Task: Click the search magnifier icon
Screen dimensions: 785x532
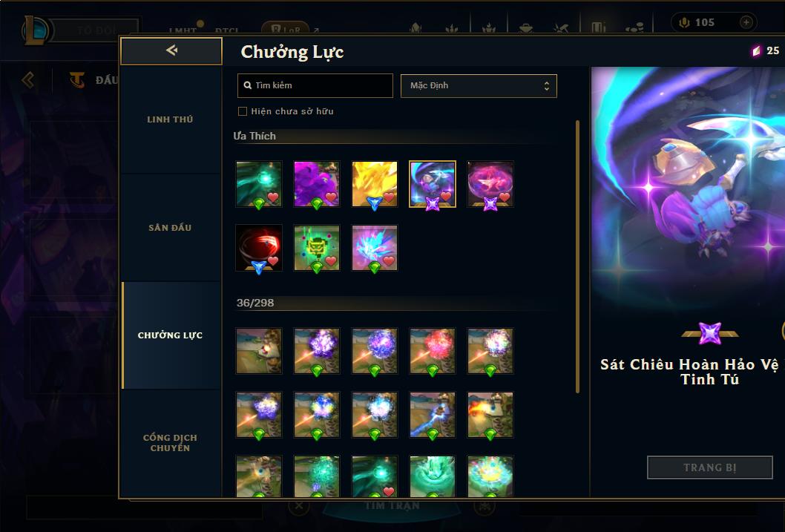Action: click(x=247, y=85)
